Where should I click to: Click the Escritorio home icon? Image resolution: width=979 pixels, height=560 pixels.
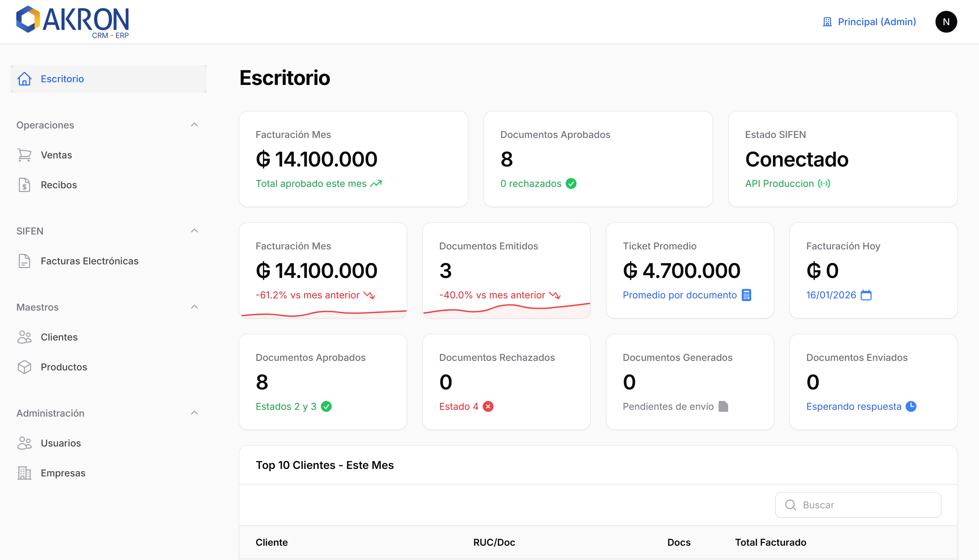coord(24,79)
